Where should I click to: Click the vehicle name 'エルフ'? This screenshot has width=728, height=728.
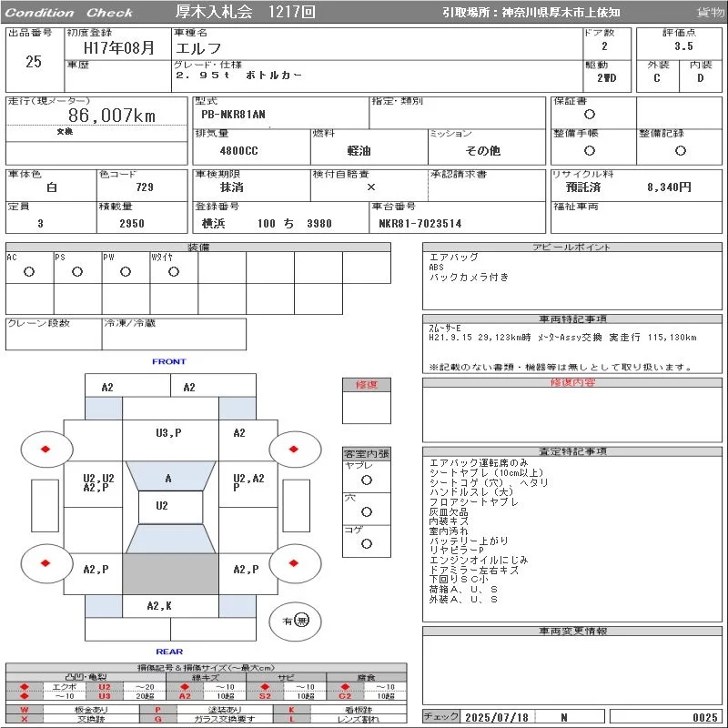[x=198, y=48]
